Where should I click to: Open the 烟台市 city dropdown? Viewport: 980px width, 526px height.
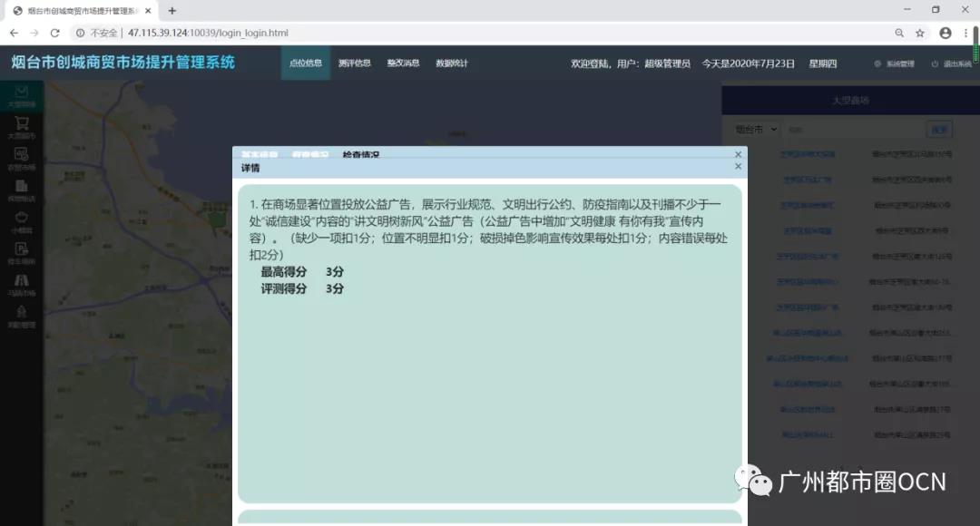[755, 130]
